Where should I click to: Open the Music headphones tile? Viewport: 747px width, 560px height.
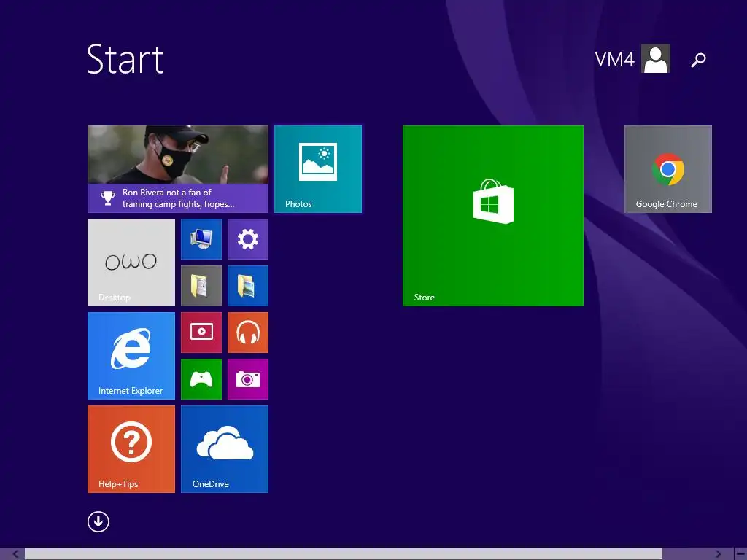[248, 332]
